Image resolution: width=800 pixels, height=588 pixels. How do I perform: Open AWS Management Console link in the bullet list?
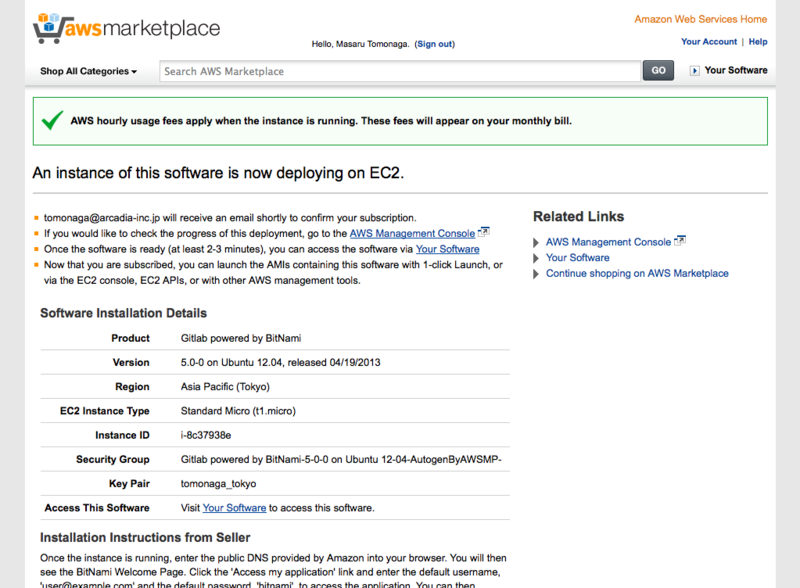(412, 233)
